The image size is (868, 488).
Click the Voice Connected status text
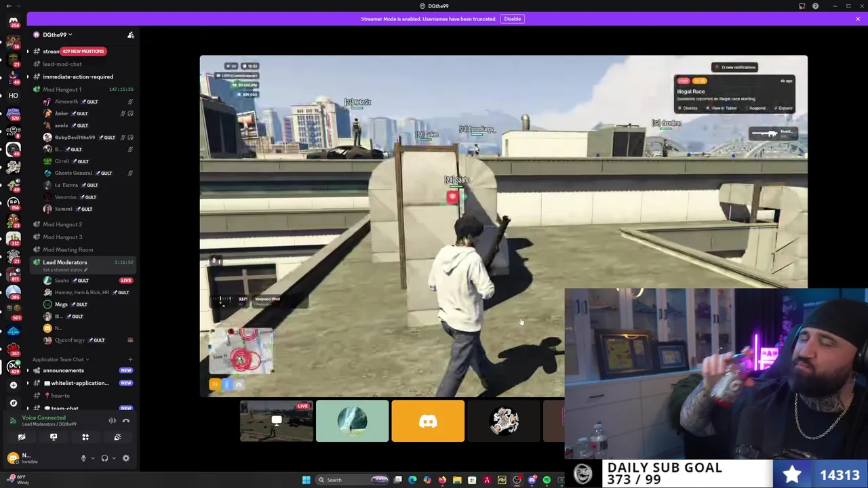43,418
